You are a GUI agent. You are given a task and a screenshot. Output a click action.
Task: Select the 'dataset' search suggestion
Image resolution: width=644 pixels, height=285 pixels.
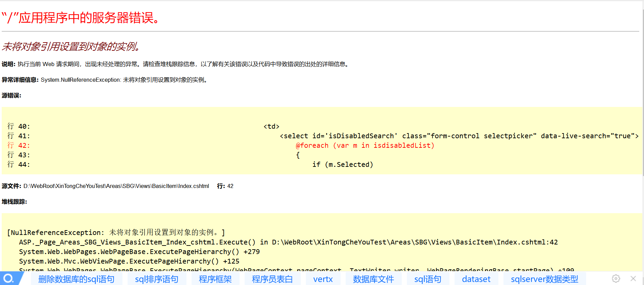point(476,279)
